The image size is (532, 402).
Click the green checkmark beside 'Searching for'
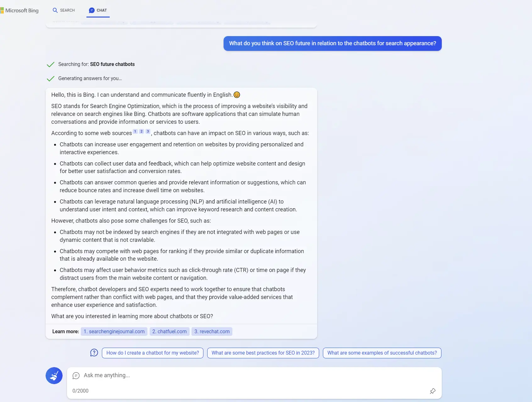[x=51, y=65]
